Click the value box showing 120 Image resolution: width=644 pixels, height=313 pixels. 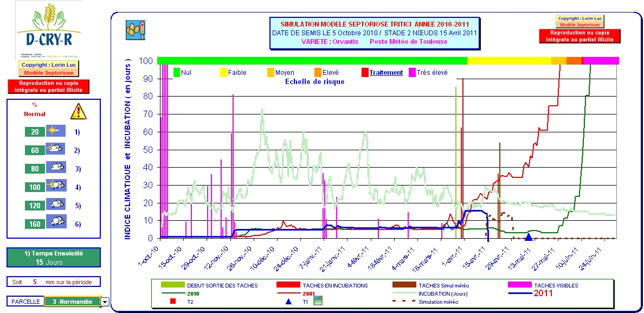coord(35,206)
